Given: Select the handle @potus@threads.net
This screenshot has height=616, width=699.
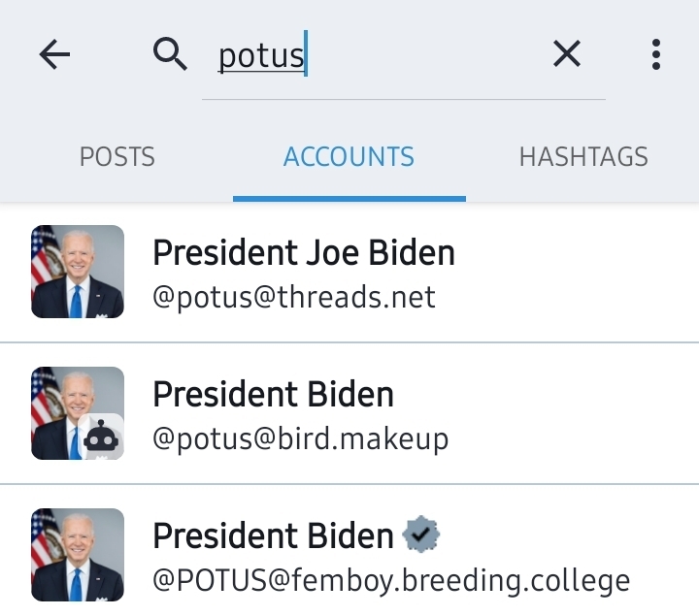Looking at the screenshot, I should 294,297.
